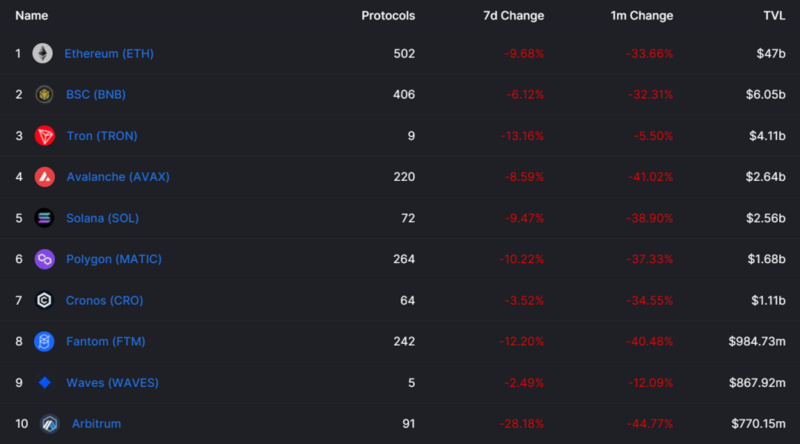
Task: Open the Arbitrum chain link
Action: (96, 424)
